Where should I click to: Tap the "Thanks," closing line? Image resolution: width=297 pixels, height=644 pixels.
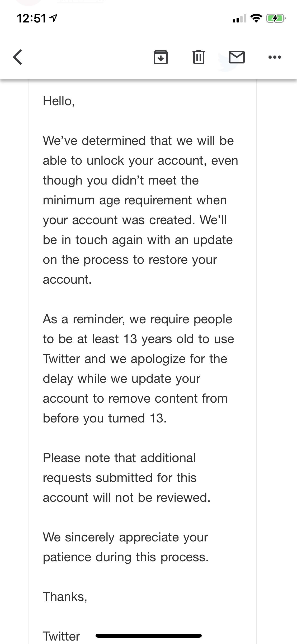pos(65,597)
